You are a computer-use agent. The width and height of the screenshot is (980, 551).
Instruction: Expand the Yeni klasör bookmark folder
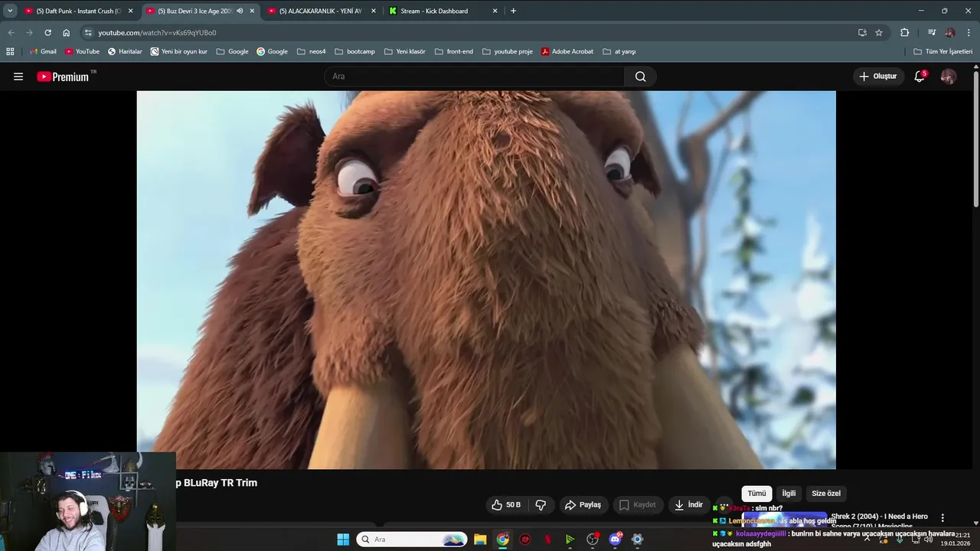pyautogui.click(x=404, y=51)
